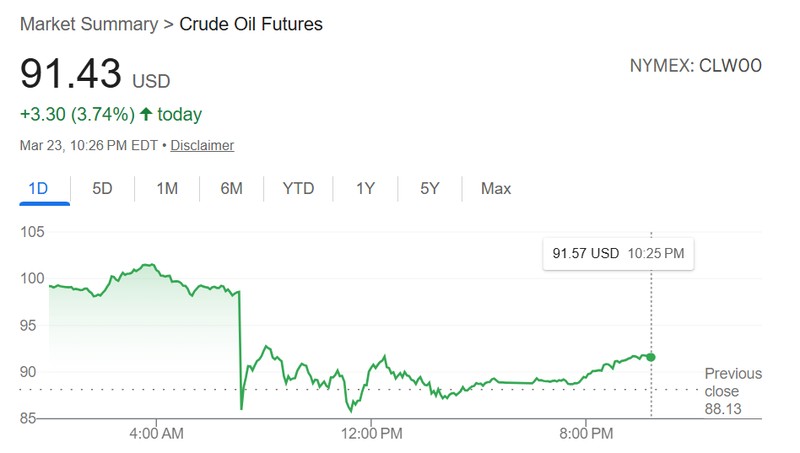Open the Disclaimer link
800x453 pixels.
[x=202, y=145]
